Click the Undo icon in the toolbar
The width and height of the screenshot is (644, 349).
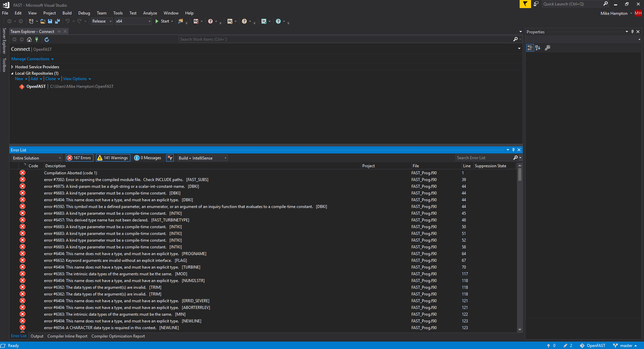click(67, 21)
